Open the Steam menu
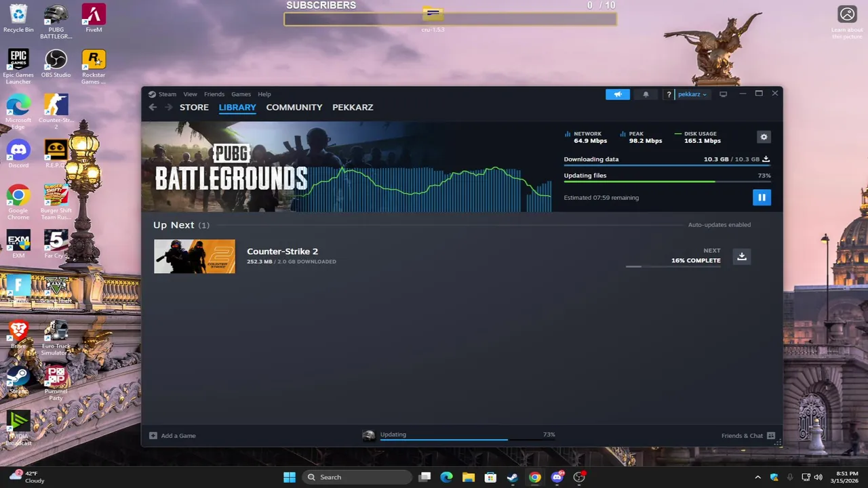This screenshot has height=488, width=868. (x=167, y=94)
